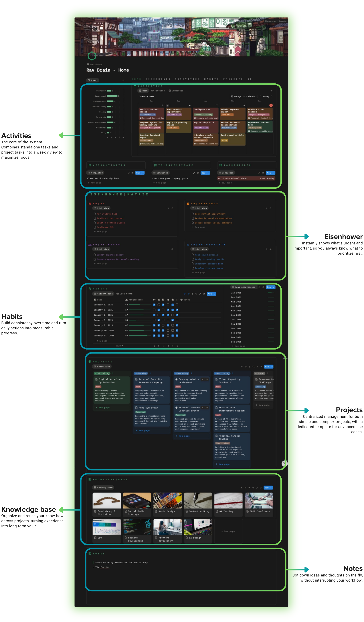
Task: Click the Today button in the calendar
Action: (266, 97)
